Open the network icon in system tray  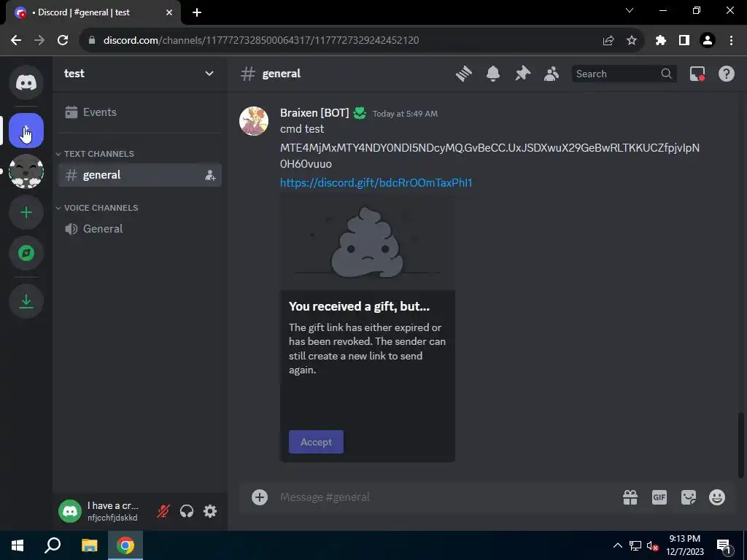click(635, 545)
